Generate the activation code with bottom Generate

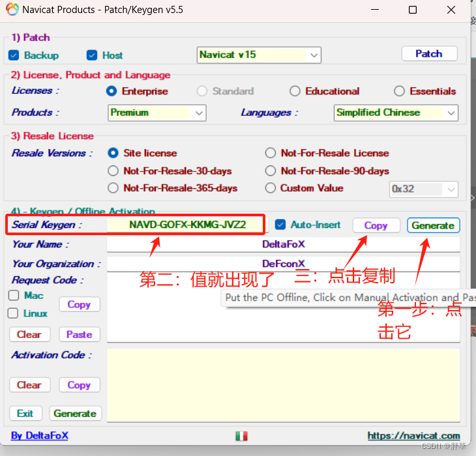(75, 414)
